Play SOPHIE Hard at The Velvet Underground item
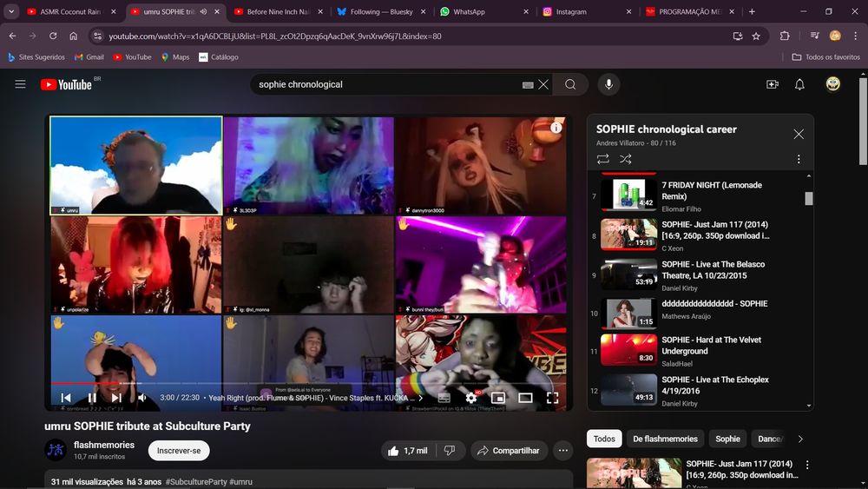This screenshot has height=489, width=868. click(x=698, y=350)
